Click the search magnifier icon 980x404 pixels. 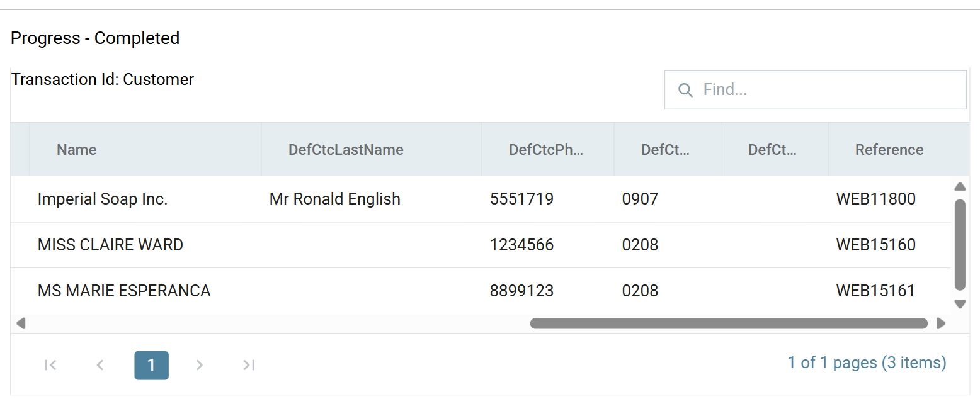click(685, 90)
